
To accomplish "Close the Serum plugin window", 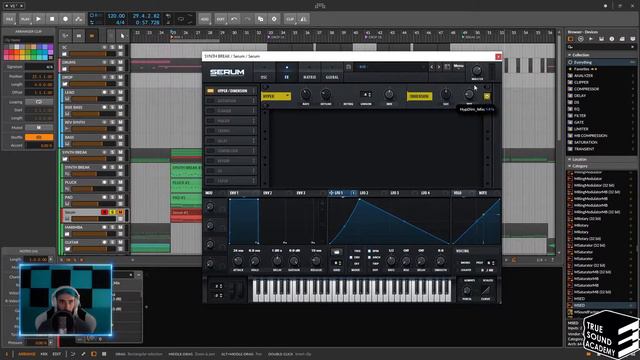I will point(498,56).
